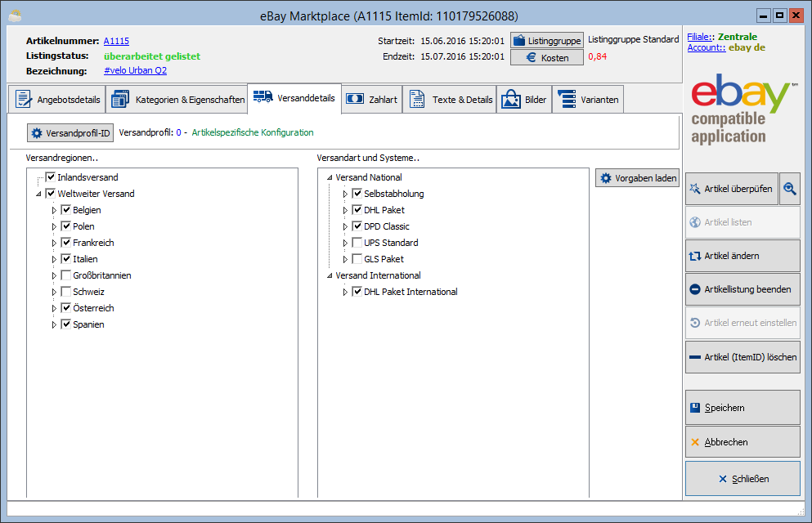The height and width of the screenshot is (523, 812).
Task: Click the Artikelspezifische Konfiguration text
Action: (253, 132)
